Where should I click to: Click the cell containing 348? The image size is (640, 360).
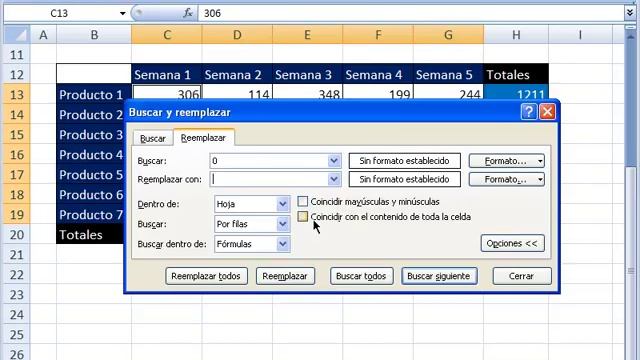coord(307,92)
